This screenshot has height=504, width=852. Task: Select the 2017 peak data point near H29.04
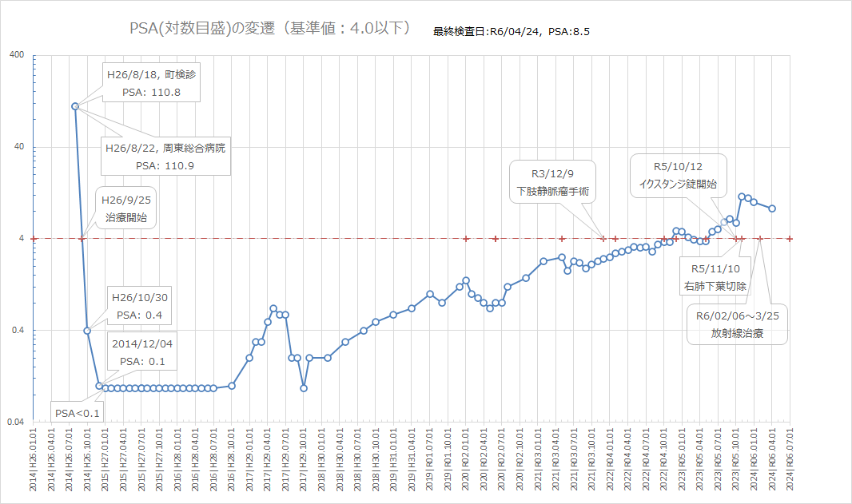coord(273,308)
